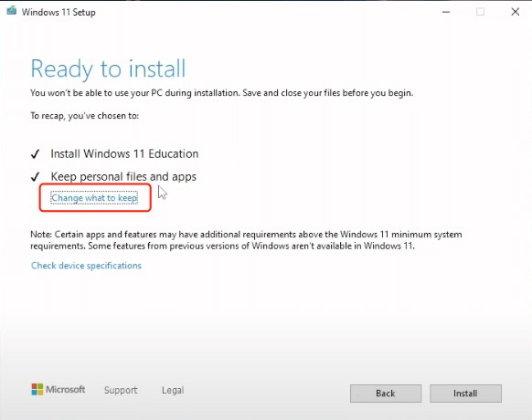Click the Microsoft four-color logo
This screenshot has height=420, width=532.
tap(37, 390)
